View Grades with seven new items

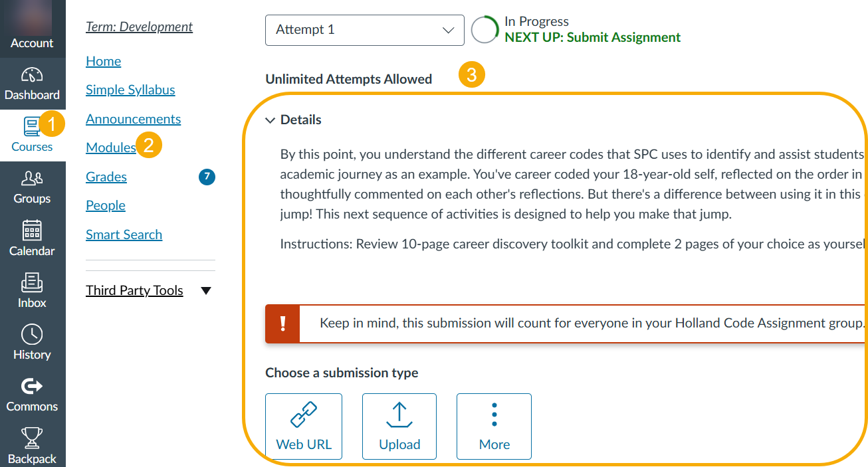(106, 177)
